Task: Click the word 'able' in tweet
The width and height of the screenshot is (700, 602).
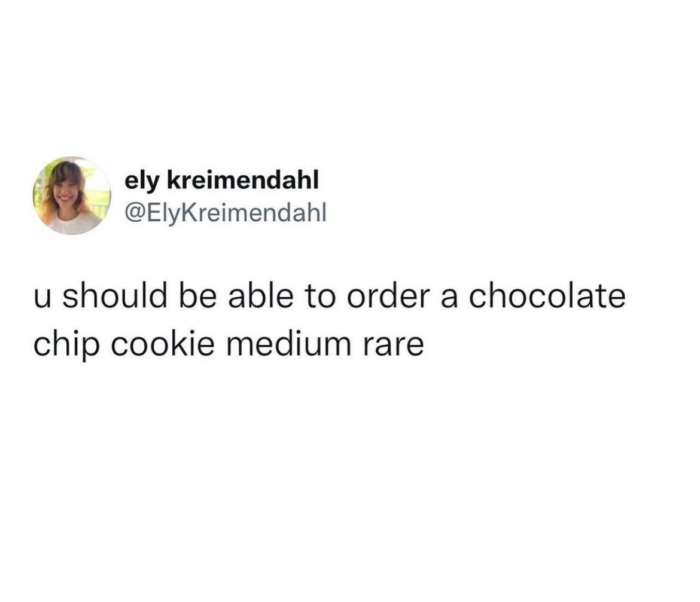Action: pos(261,296)
